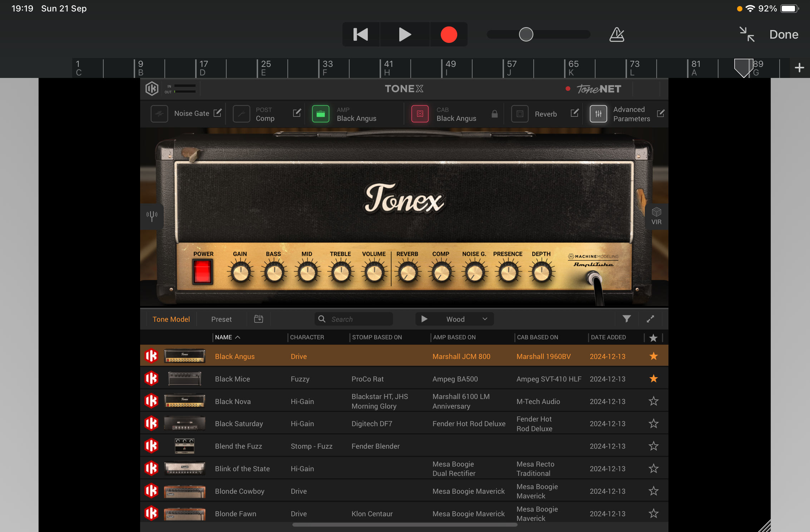810x532 pixels.
Task: Start recording with the red record button
Action: pos(449,35)
